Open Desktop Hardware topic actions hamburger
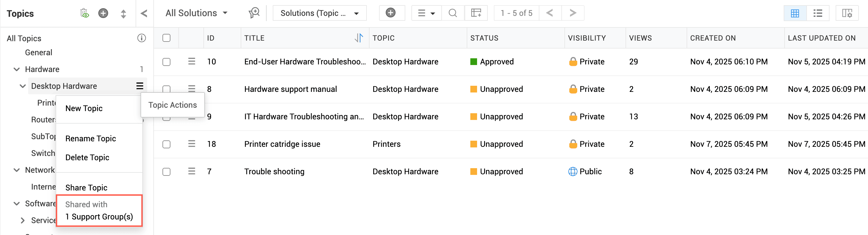The image size is (868, 235). pos(140,86)
